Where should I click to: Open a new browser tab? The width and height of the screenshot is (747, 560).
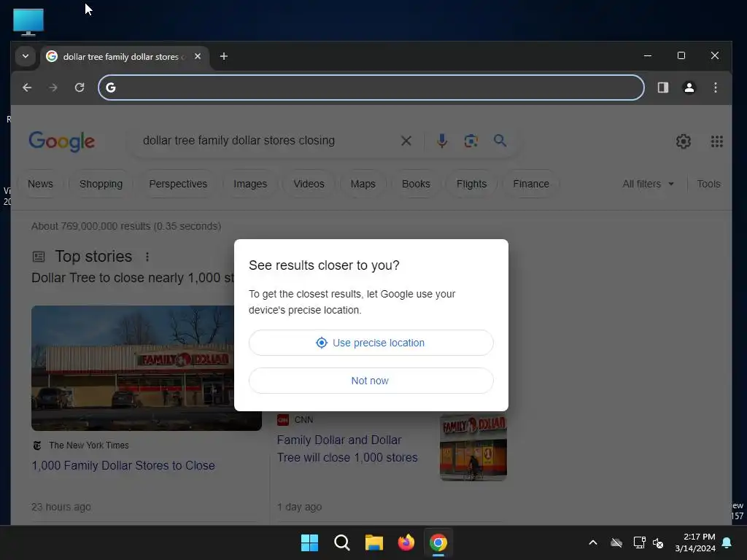coord(223,56)
